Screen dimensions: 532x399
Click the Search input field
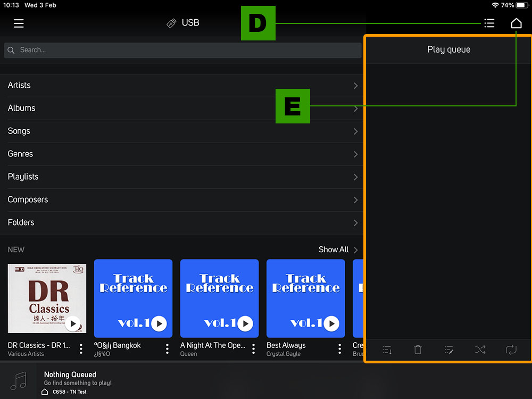pos(182,50)
